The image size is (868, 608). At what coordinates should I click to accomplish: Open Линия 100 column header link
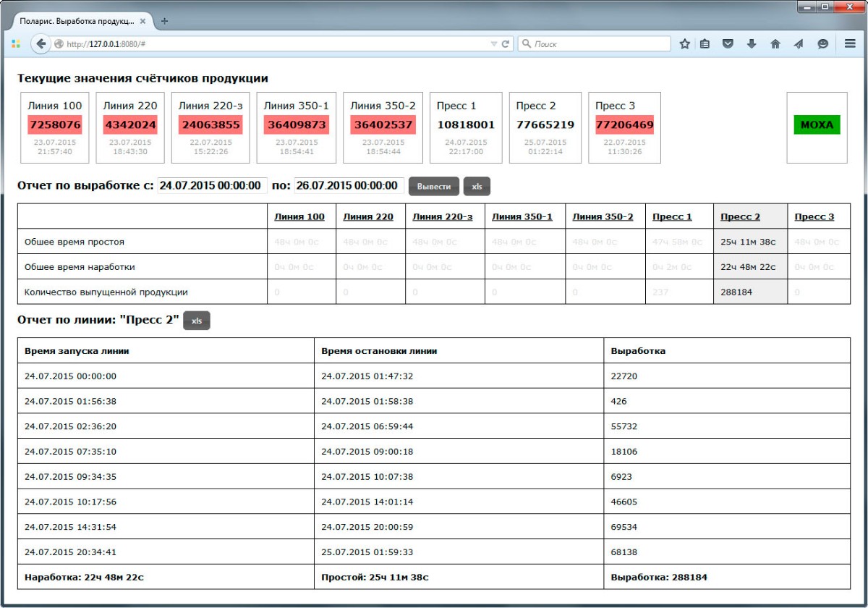[299, 216]
